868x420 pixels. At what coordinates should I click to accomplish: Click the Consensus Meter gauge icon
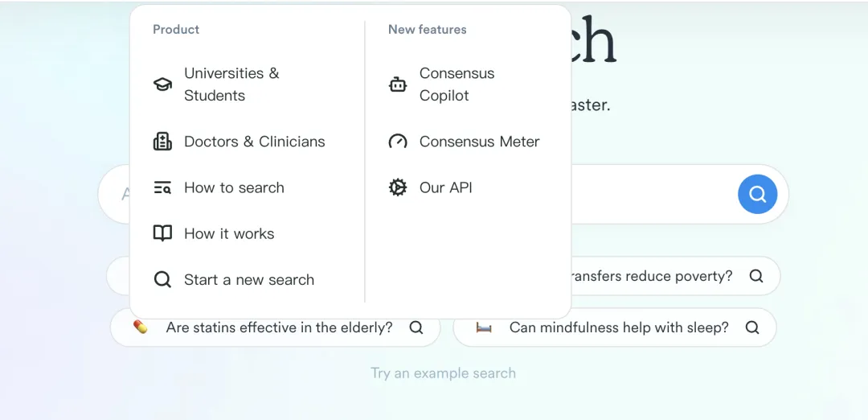click(398, 142)
